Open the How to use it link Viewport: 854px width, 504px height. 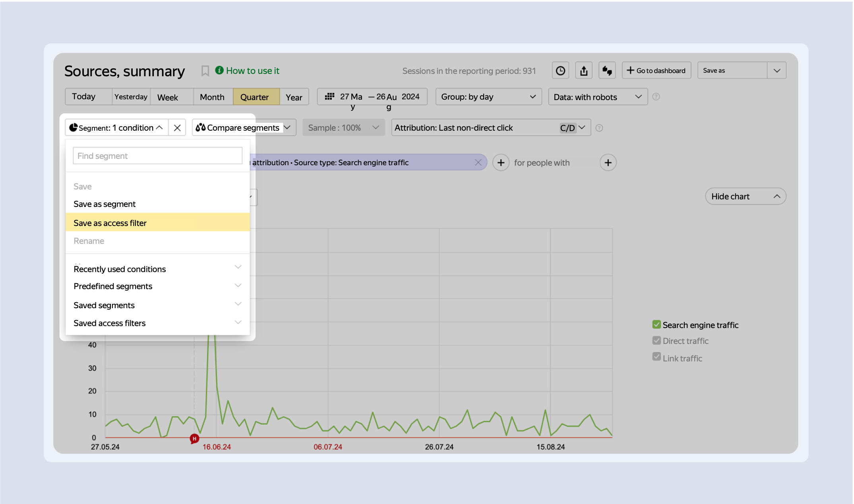pyautogui.click(x=253, y=71)
